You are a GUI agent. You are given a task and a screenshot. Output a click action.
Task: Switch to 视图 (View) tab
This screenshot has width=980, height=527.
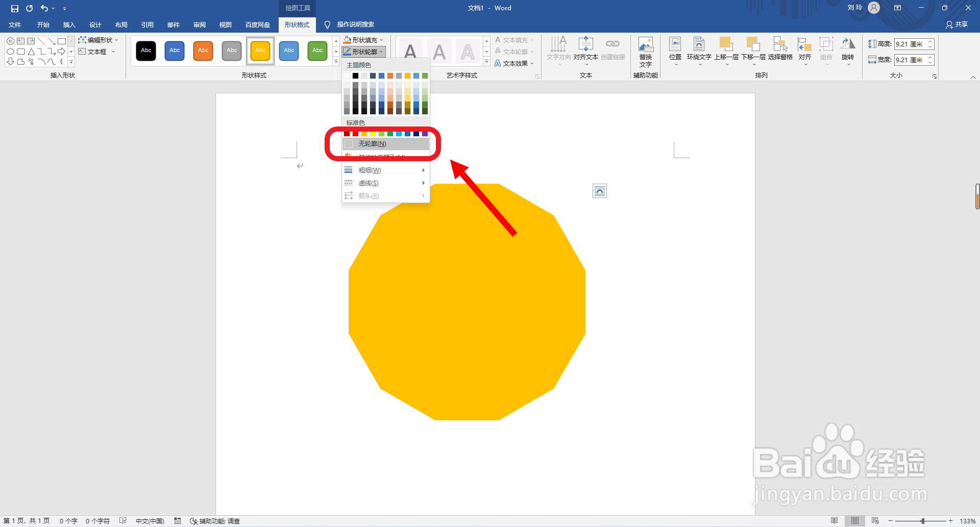point(225,24)
